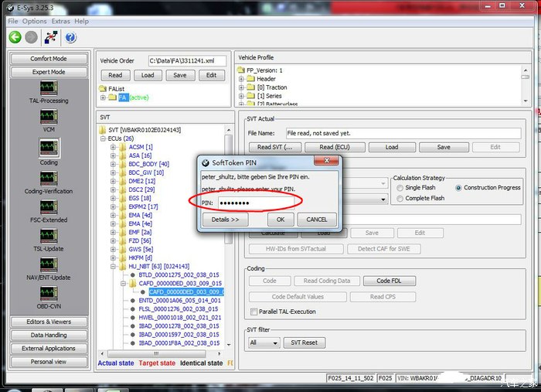The height and width of the screenshot is (392, 541).
Task: Click the SVT Reset button
Action: click(304, 343)
